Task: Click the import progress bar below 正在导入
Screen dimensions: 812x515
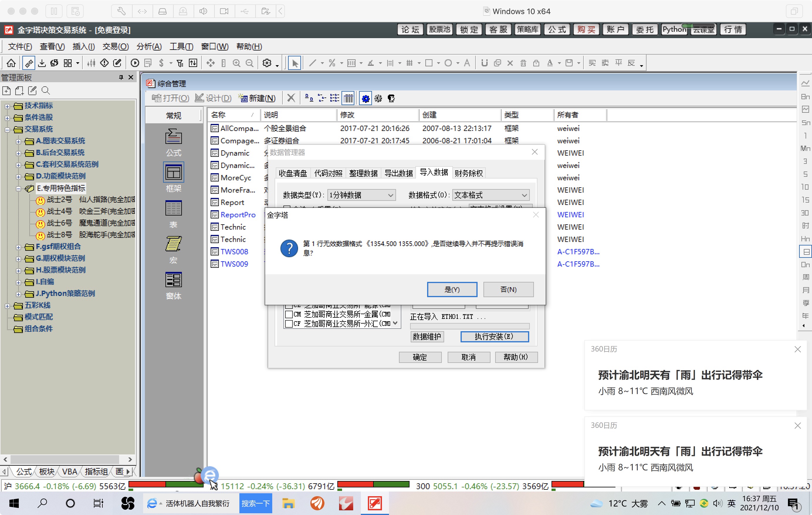Action: click(469, 326)
